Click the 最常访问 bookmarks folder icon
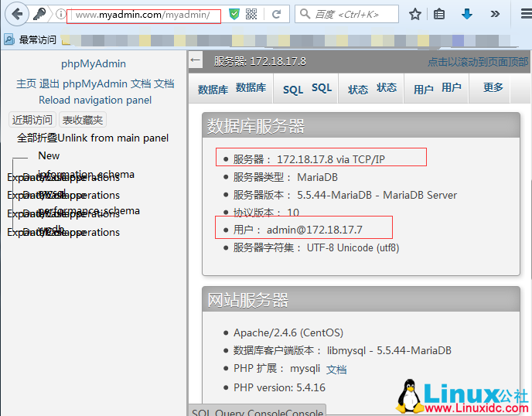 (9, 39)
